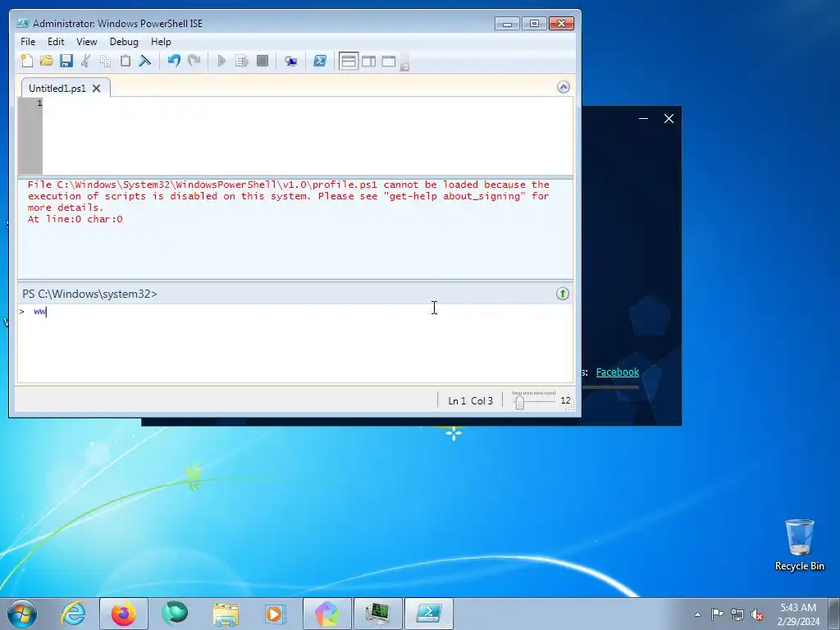
Task: Select the Untitled1.ps1 script tab
Action: click(57, 89)
